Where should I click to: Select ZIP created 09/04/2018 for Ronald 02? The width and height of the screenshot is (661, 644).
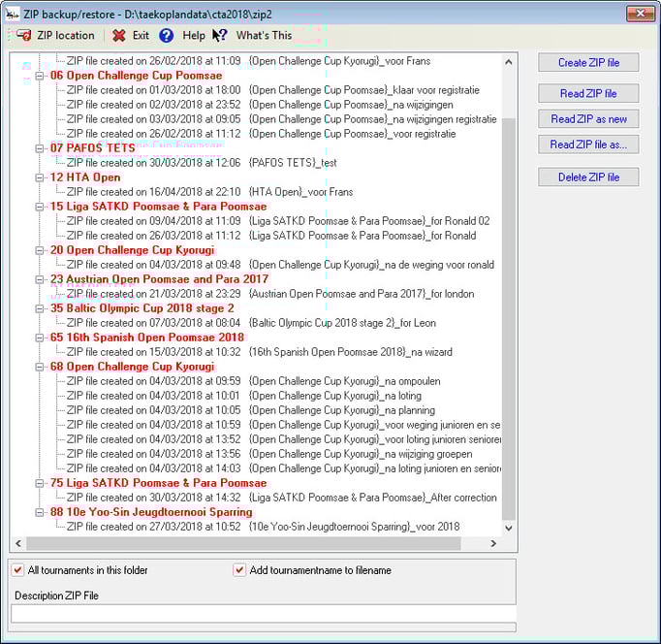point(278,221)
